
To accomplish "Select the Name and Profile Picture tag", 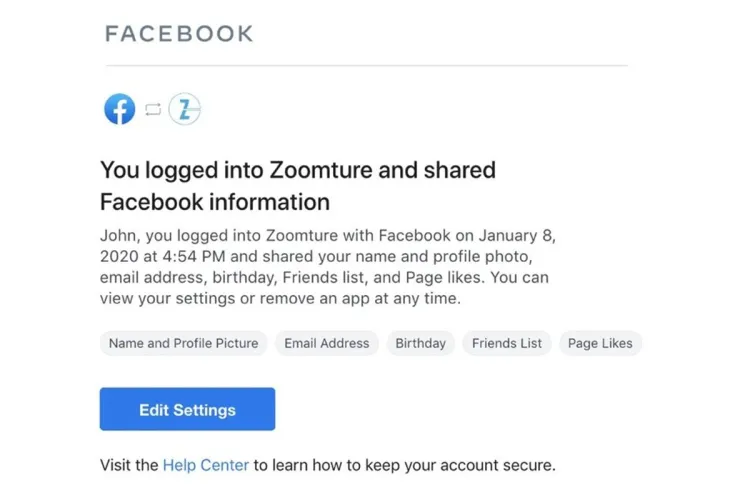I will pos(184,343).
